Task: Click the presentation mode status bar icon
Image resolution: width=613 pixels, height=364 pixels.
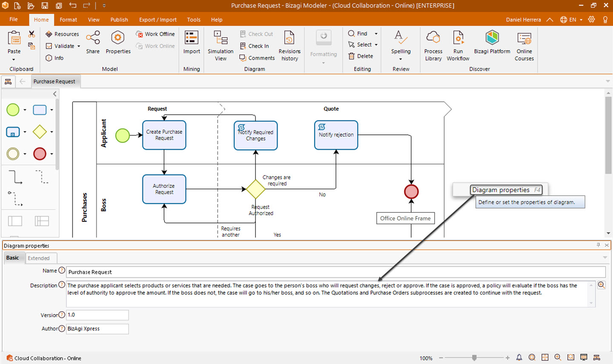Action: [x=584, y=358]
